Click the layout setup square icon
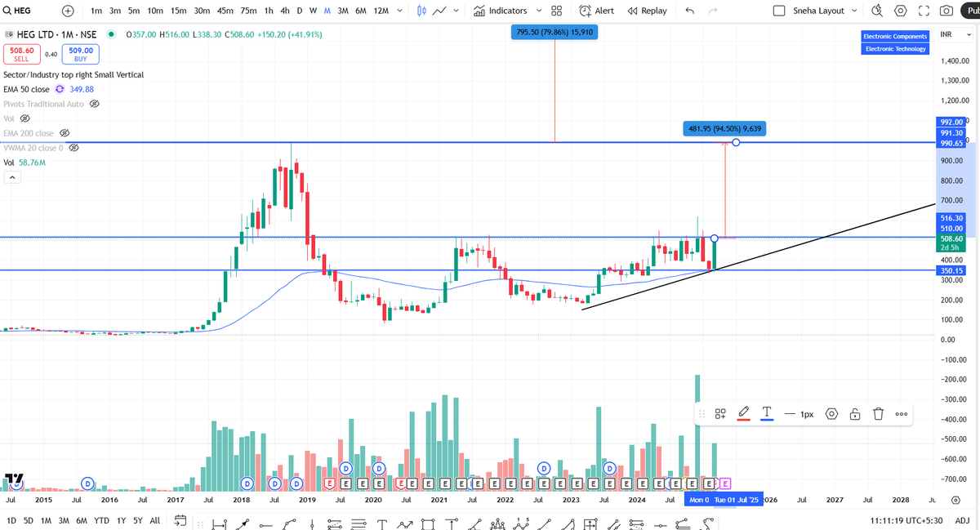This screenshot has height=530, width=980. pyautogui.click(x=779, y=11)
